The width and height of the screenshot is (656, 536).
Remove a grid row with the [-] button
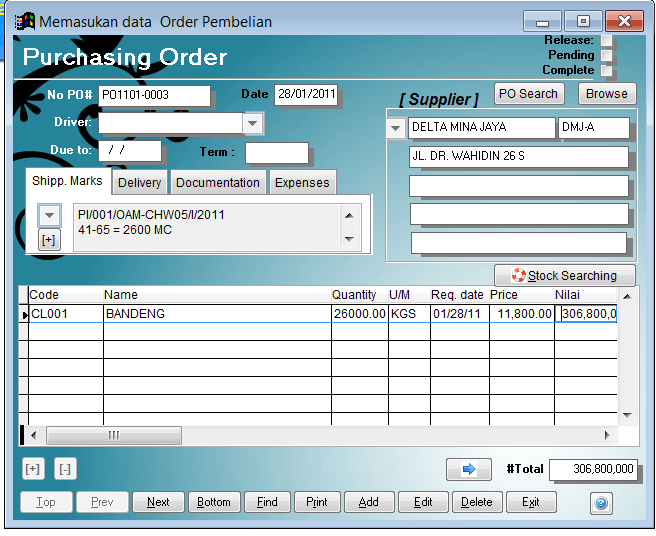[65, 469]
